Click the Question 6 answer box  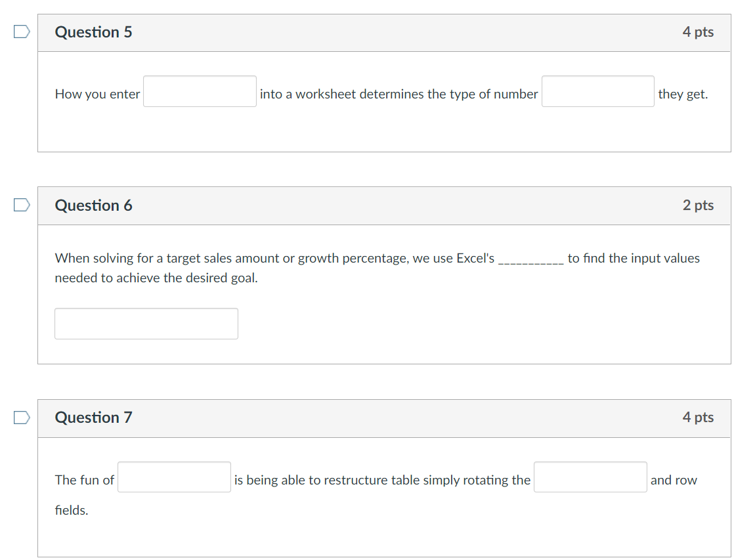146,324
